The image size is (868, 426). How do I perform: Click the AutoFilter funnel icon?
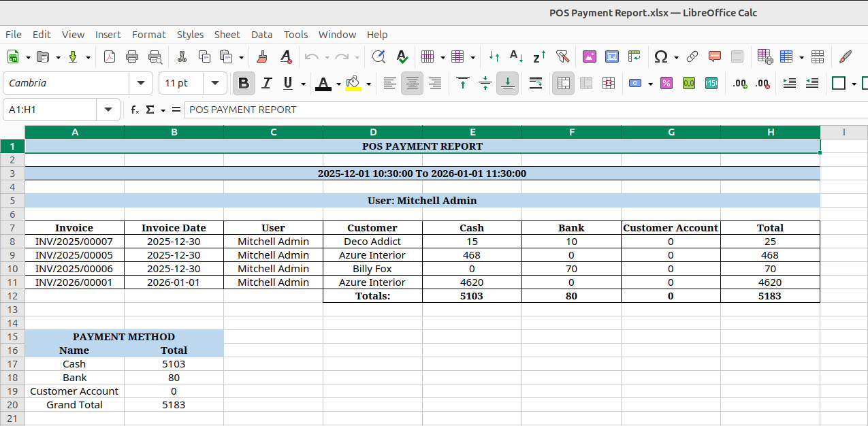click(x=562, y=57)
